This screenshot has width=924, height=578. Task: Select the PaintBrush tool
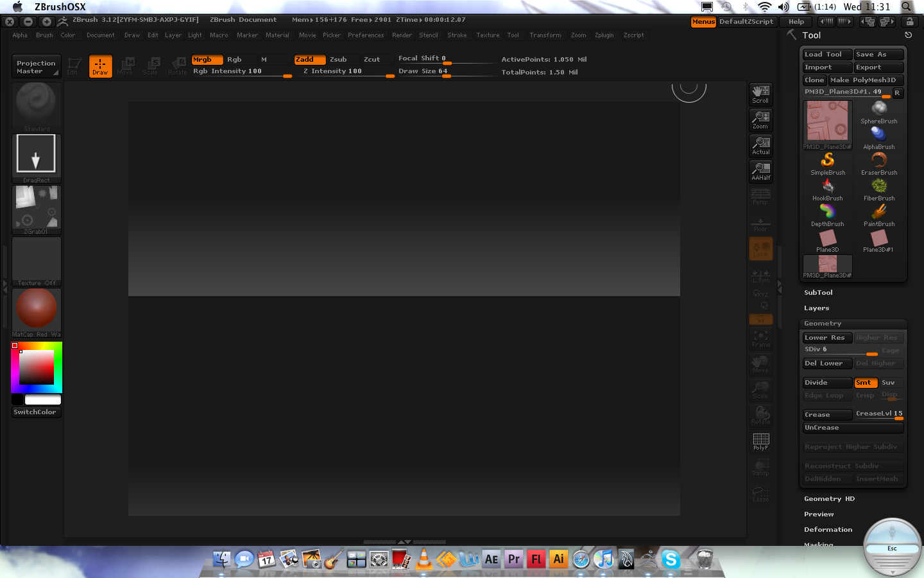tap(879, 216)
